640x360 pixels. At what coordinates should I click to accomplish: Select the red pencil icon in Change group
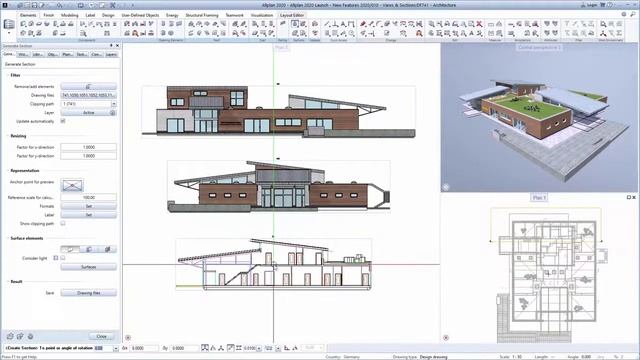363,24
